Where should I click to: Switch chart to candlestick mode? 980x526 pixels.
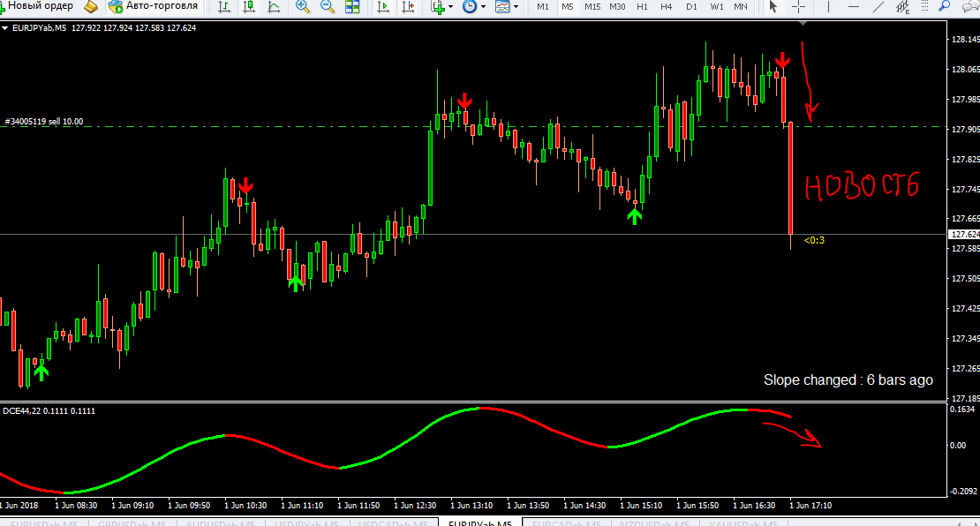click(249, 7)
